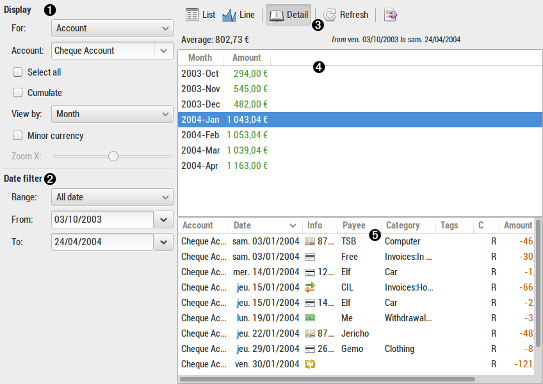Select the 2004-Feb month row
543x384 pixels.
pyautogui.click(x=360, y=135)
